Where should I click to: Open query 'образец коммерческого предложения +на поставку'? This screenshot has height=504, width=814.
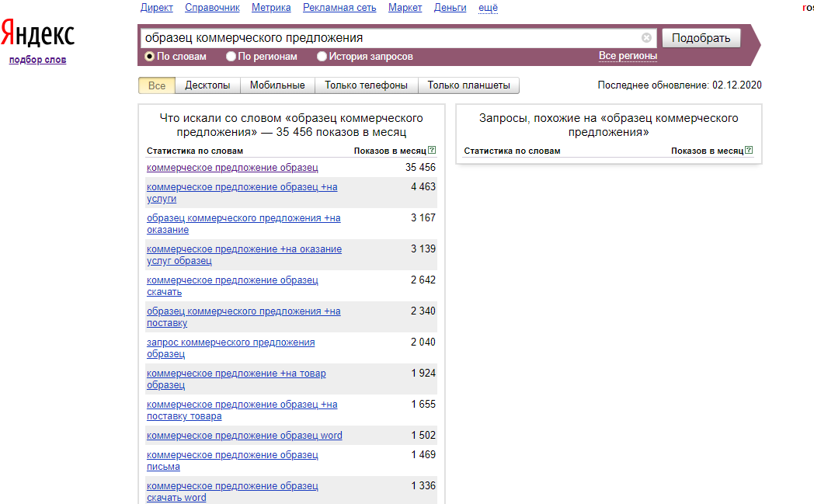(x=243, y=317)
